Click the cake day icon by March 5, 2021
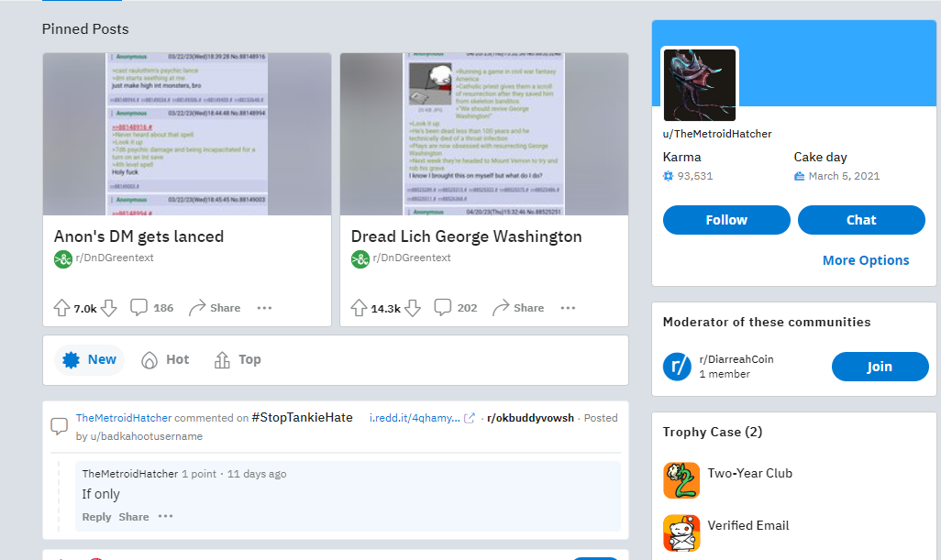Screen dimensions: 941x560 pos(800,176)
